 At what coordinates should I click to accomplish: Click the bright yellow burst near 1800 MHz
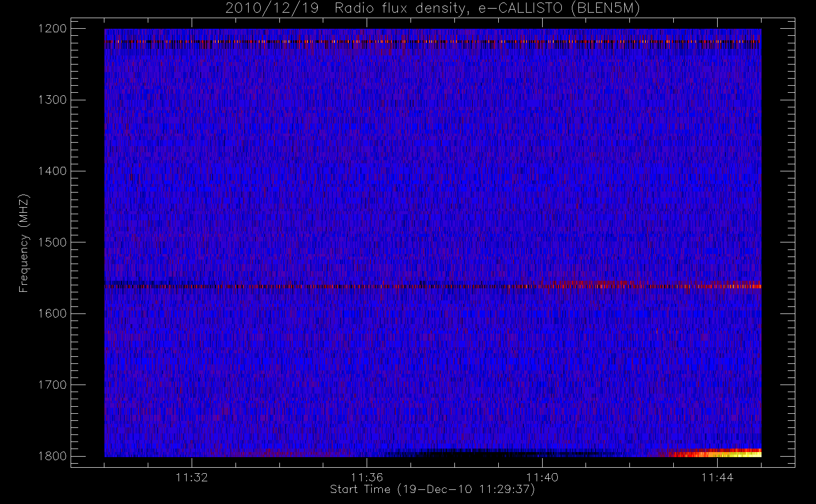point(716,453)
